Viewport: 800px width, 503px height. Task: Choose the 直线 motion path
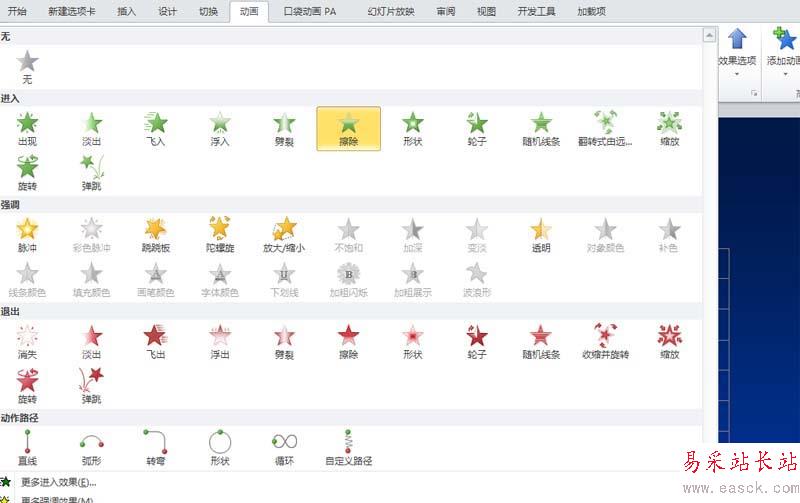click(28, 448)
